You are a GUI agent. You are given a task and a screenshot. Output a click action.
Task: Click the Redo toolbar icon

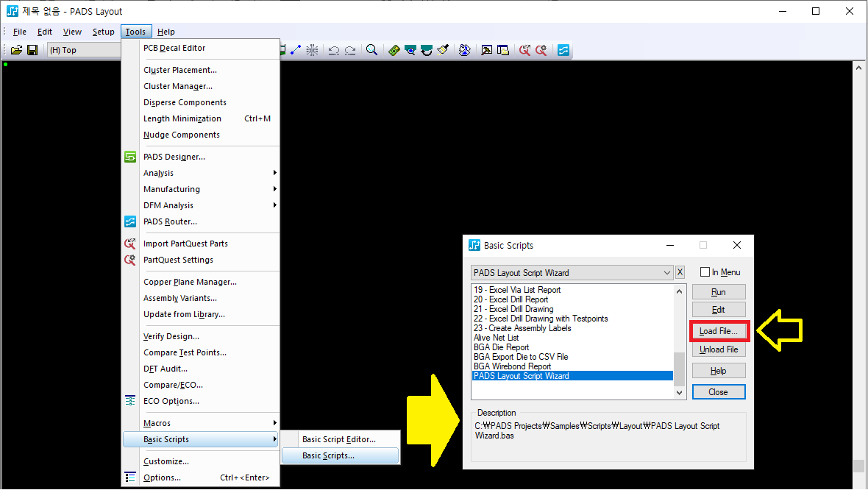click(x=350, y=50)
